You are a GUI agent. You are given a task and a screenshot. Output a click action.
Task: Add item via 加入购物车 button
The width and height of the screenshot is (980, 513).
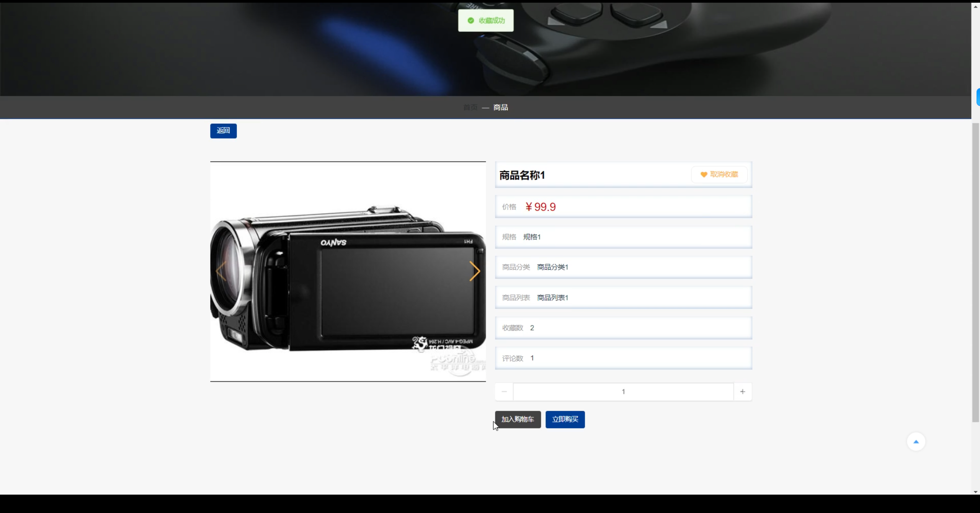[518, 420]
